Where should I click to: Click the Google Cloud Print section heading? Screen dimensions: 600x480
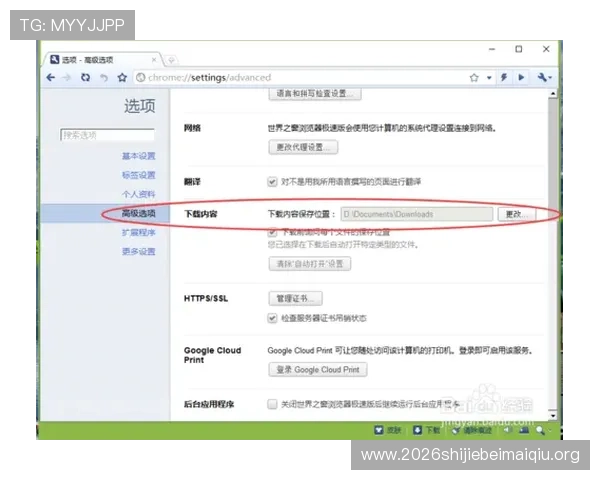[213, 355]
